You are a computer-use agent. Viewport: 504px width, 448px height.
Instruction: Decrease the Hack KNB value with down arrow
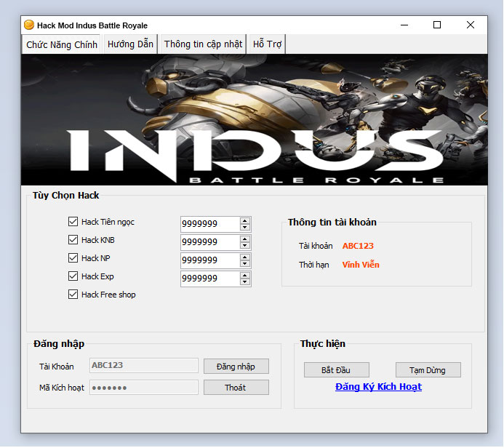245,246
